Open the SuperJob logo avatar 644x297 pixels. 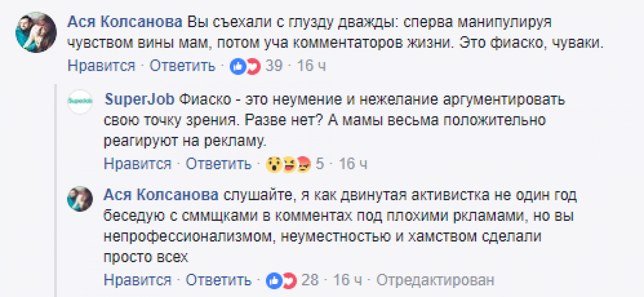coord(80,102)
